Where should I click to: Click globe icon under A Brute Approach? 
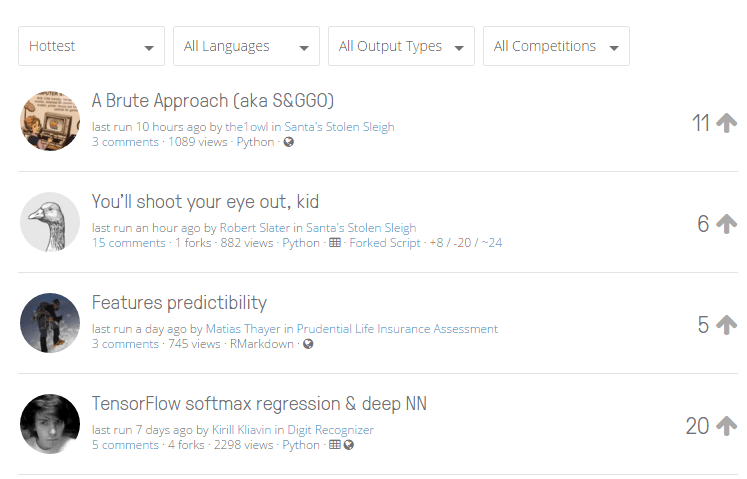tap(289, 142)
